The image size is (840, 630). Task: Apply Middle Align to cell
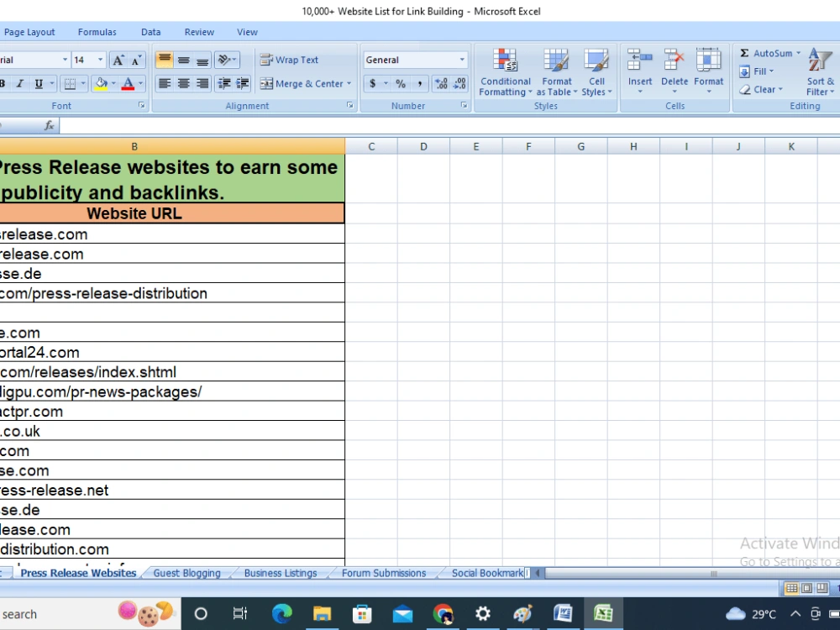[x=184, y=60]
